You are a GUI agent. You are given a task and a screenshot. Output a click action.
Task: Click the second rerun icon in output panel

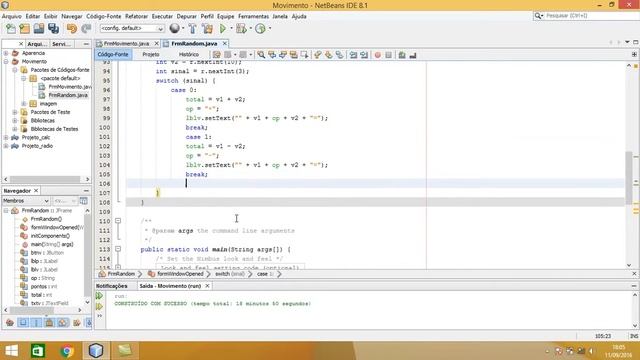(99, 306)
